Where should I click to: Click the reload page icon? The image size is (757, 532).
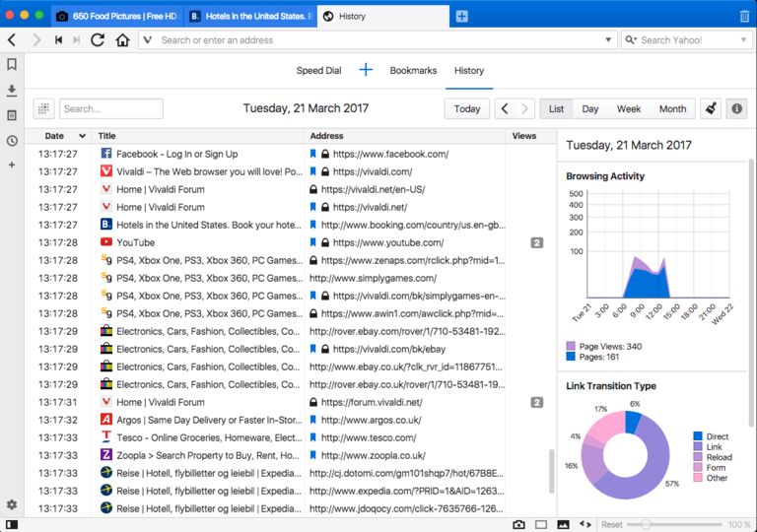tap(98, 40)
